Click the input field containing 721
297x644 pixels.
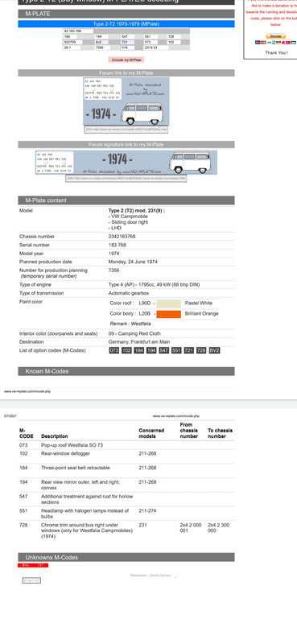tap(126, 43)
